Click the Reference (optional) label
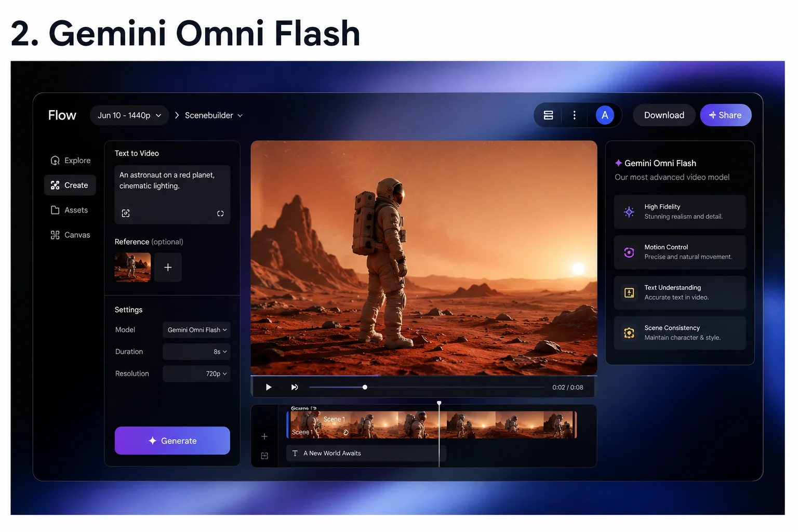The height and width of the screenshot is (532, 798). (x=149, y=242)
